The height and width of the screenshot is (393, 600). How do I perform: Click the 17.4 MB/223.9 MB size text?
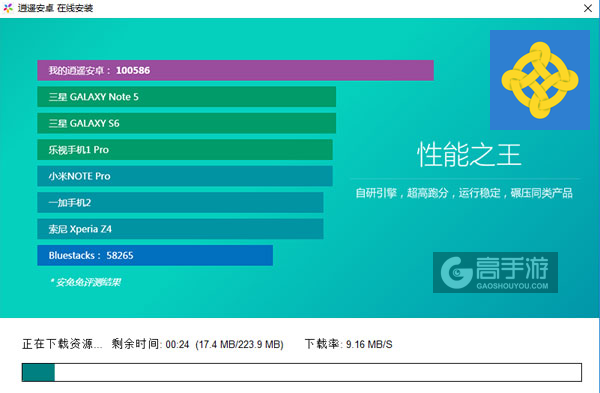pyautogui.click(x=240, y=344)
